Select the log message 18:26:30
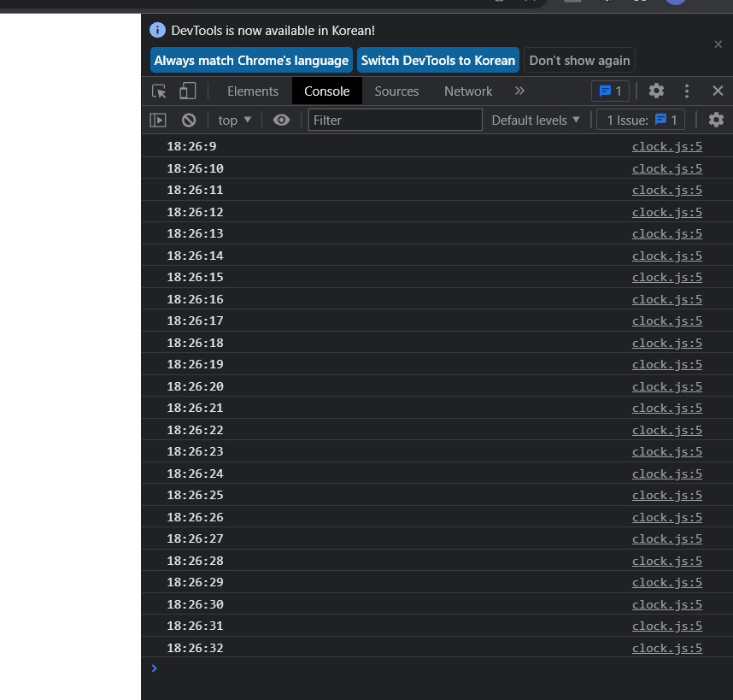Viewport: 733px width, 700px height. (x=195, y=604)
